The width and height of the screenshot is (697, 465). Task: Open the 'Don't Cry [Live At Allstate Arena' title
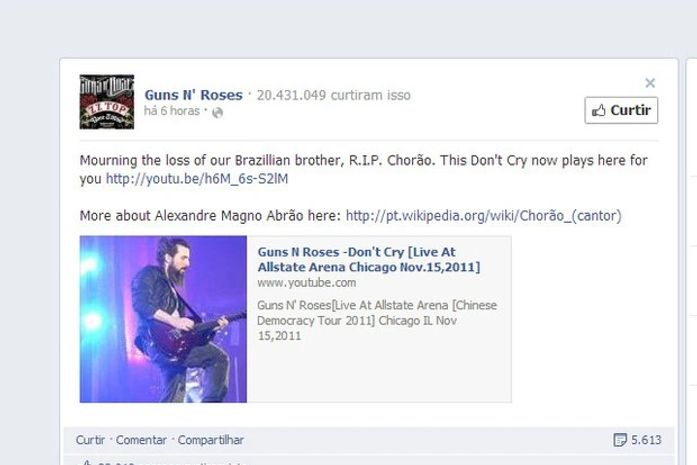point(369,259)
